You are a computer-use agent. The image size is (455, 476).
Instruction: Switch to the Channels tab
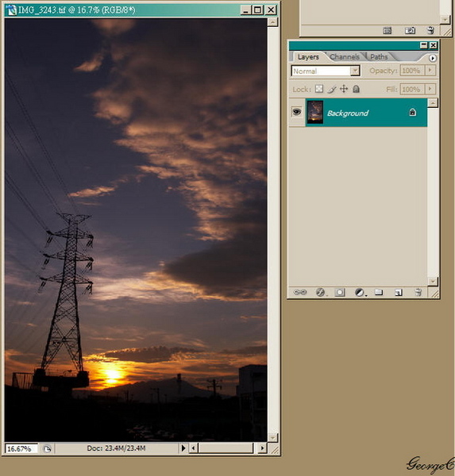tap(345, 57)
